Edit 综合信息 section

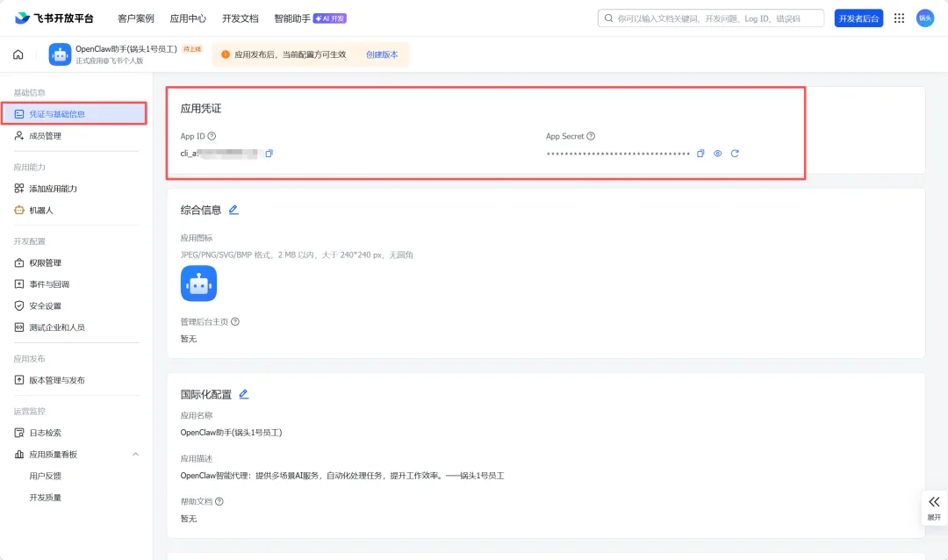pyautogui.click(x=233, y=210)
